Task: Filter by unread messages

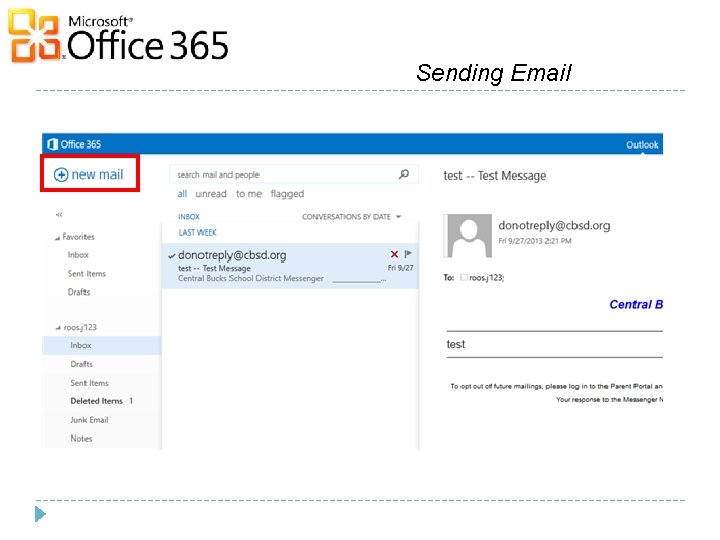Action: click(211, 194)
